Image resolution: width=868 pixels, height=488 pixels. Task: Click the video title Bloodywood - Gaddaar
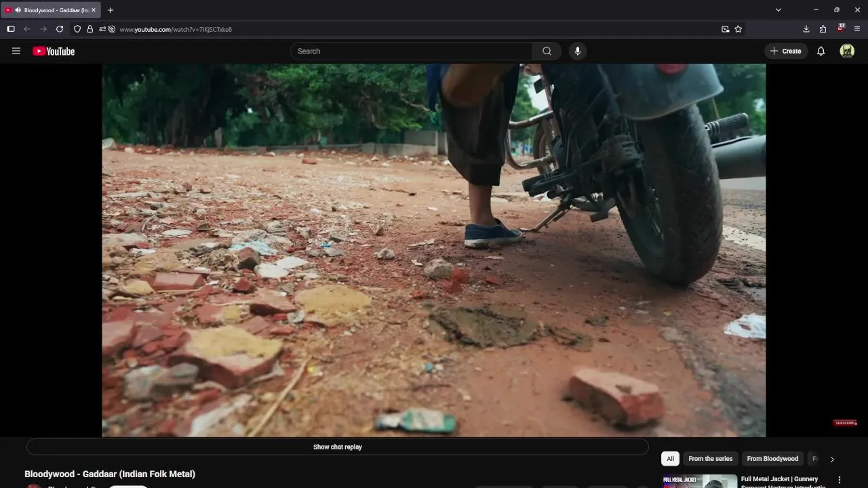(x=110, y=474)
